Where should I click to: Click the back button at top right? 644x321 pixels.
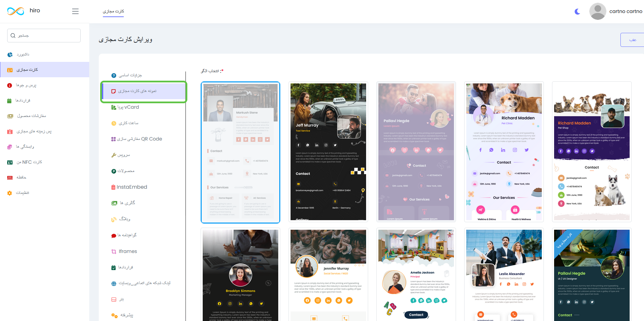click(632, 40)
